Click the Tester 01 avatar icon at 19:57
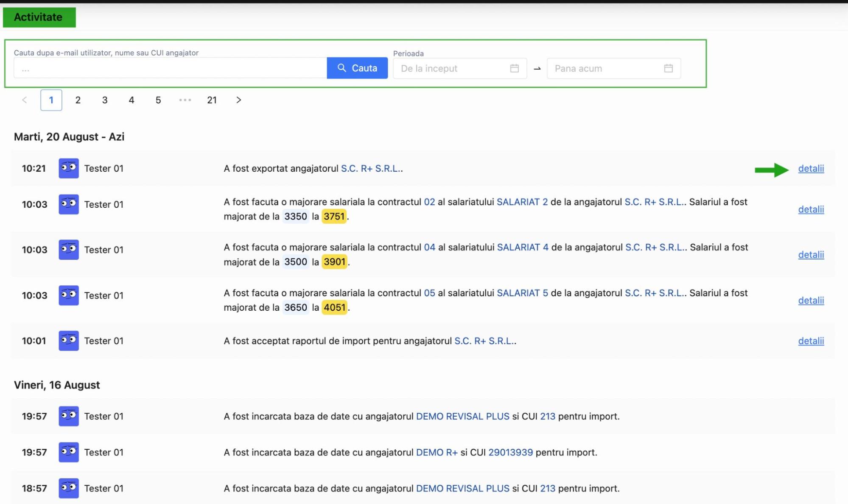The image size is (848, 504). pyautogui.click(x=68, y=416)
